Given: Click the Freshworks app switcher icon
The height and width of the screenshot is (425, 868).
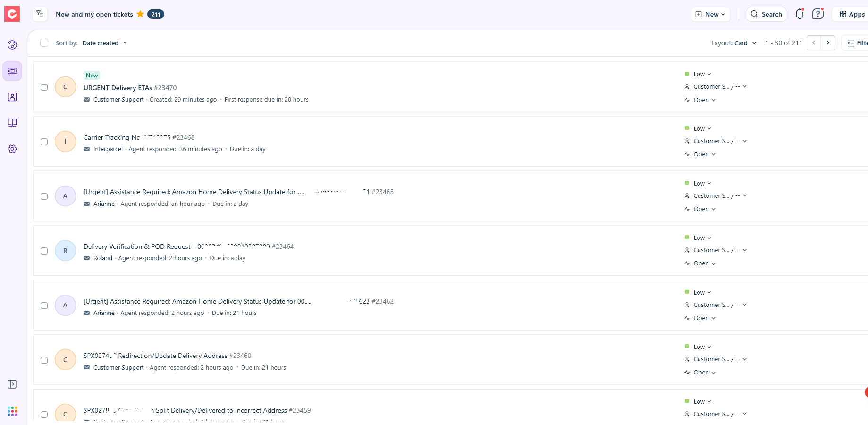Looking at the screenshot, I should 12,411.
